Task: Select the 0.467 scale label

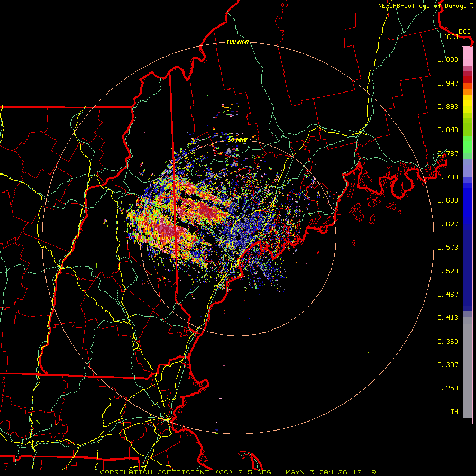Action: click(x=448, y=295)
